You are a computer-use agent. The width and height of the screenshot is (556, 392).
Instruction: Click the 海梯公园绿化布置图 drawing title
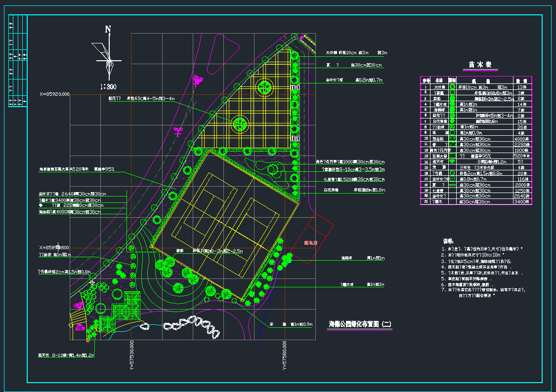[x=360, y=324]
